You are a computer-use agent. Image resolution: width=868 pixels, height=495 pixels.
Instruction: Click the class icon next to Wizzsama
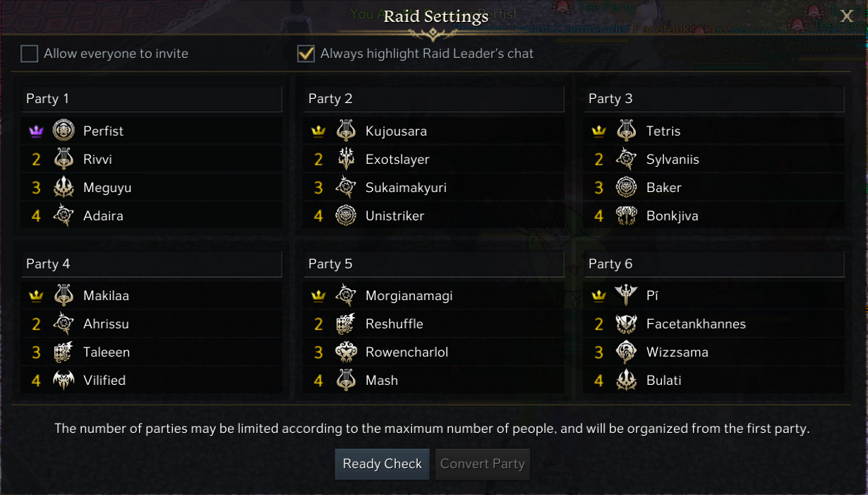[x=627, y=352]
